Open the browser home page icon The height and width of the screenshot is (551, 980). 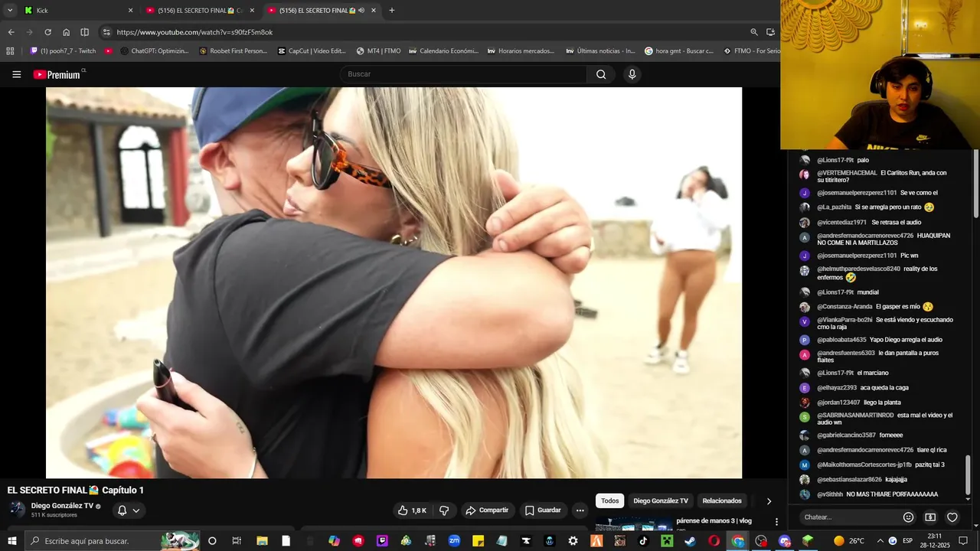pos(66,32)
